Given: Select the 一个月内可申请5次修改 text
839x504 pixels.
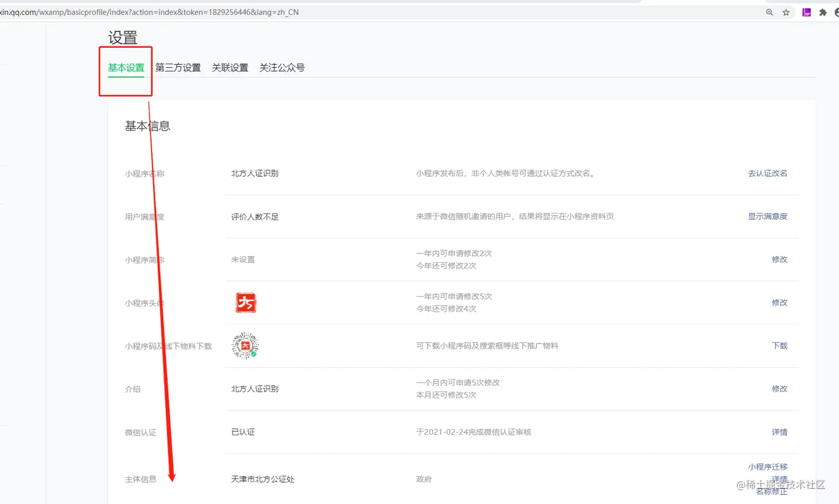Looking at the screenshot, I should (x=458, y=383).
